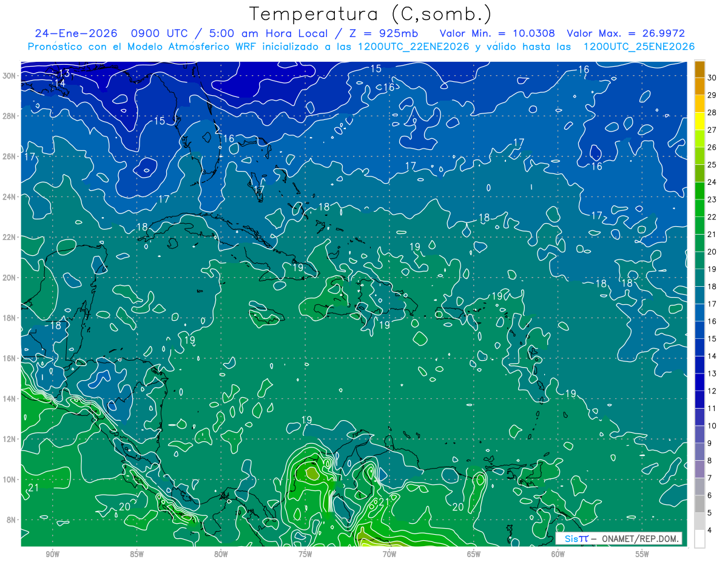
Task: Click the color scale label "24"
Action: [x=712, y=182]
